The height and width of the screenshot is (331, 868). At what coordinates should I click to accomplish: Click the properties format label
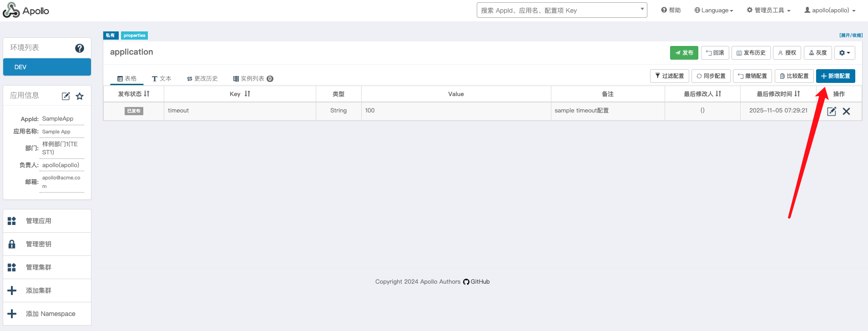tap(134, 35)
